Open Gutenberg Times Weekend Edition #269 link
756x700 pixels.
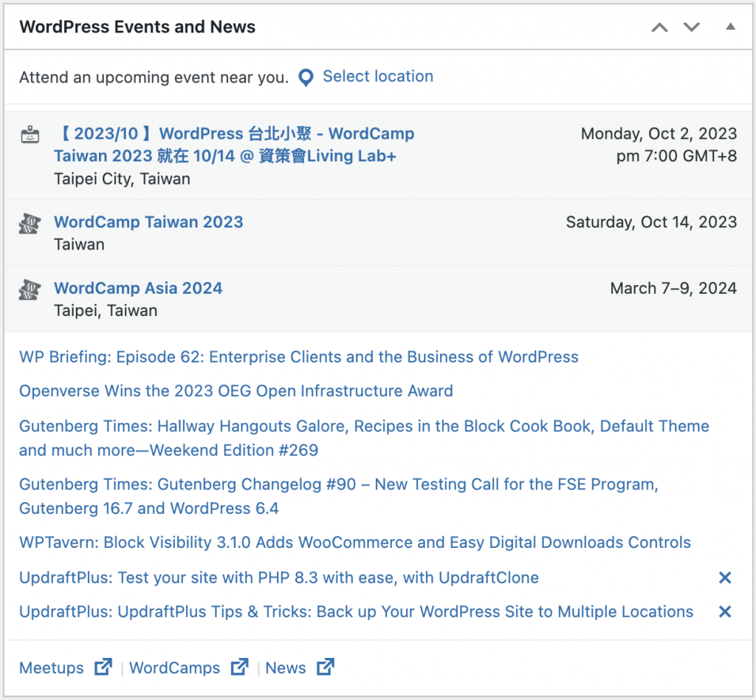click(x=364, y=438)
